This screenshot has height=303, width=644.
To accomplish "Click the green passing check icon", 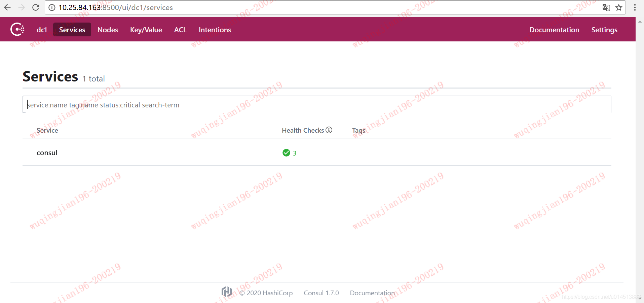I will coord(286,153).
